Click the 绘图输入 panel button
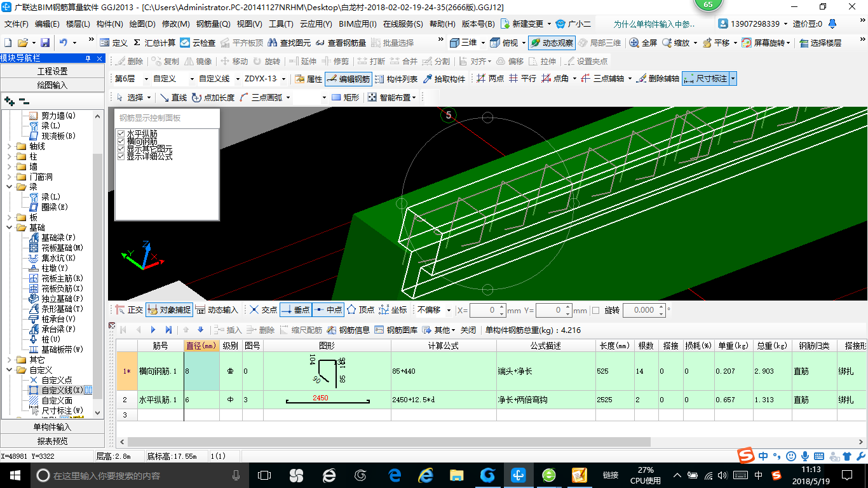Screen dimensions: 868x488 [52, 85]
